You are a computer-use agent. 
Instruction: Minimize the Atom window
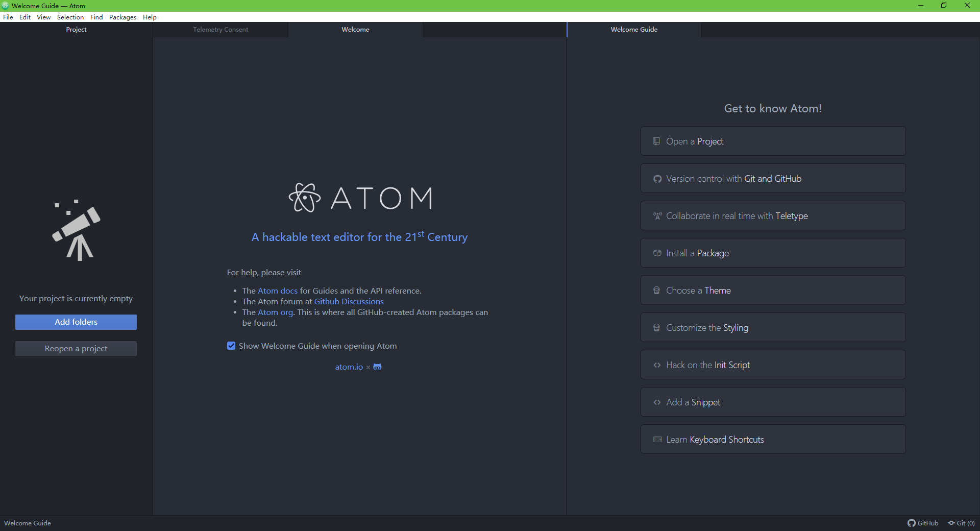(x=921, y=6)
